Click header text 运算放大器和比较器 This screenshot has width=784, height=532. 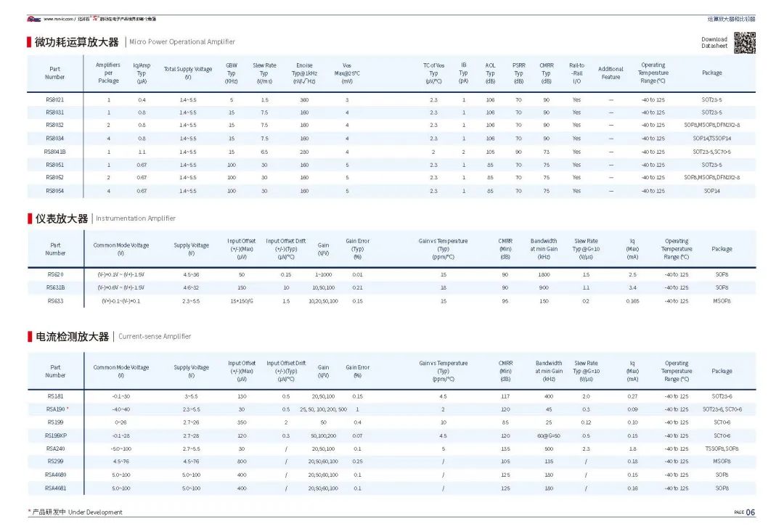[731, 19]
